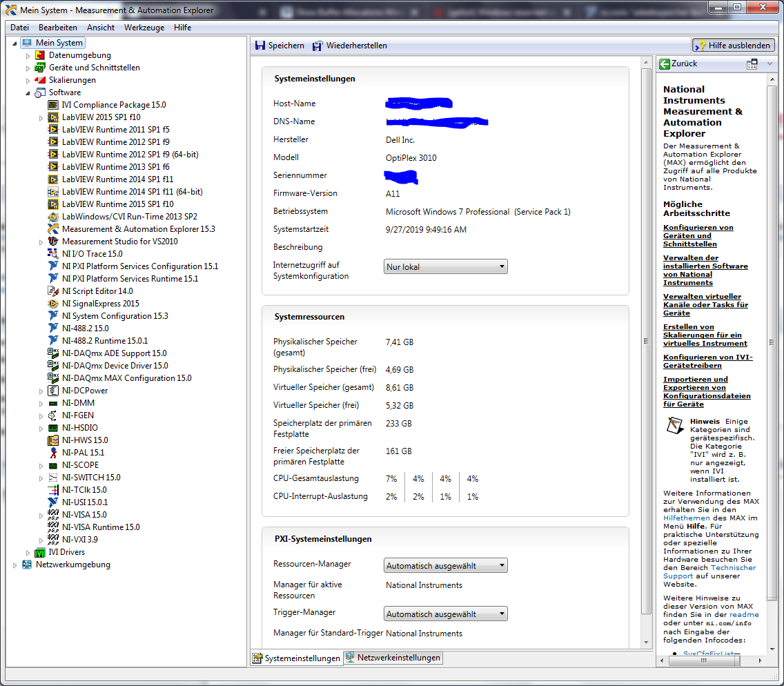Click the NI-DAQmx Device Driver icon
784x686 pixels.
(53, 366)
